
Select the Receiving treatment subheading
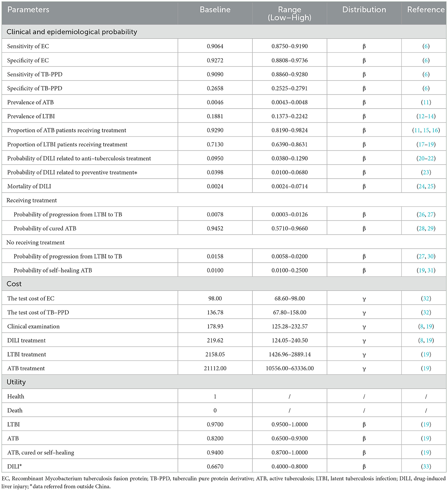point(32,200)
